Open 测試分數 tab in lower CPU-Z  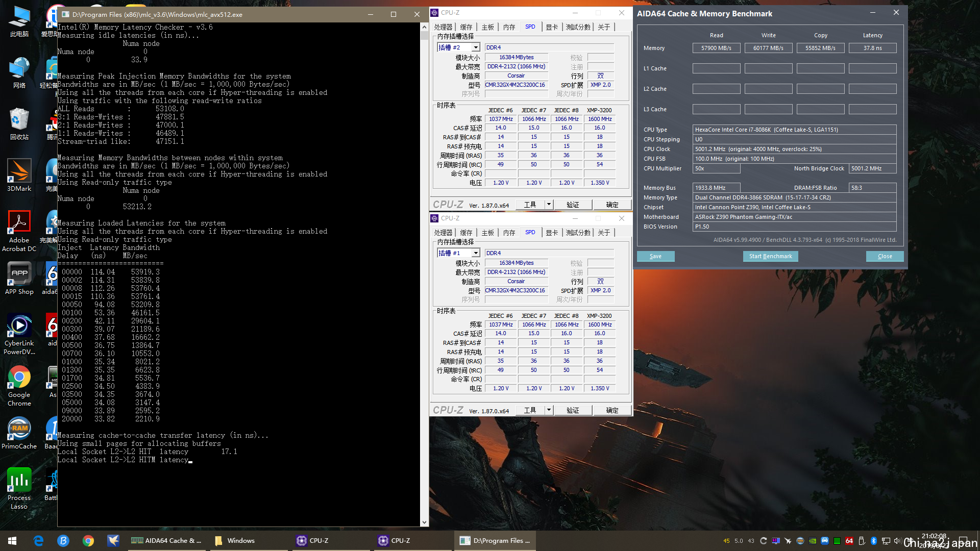[x=578, y=233]
